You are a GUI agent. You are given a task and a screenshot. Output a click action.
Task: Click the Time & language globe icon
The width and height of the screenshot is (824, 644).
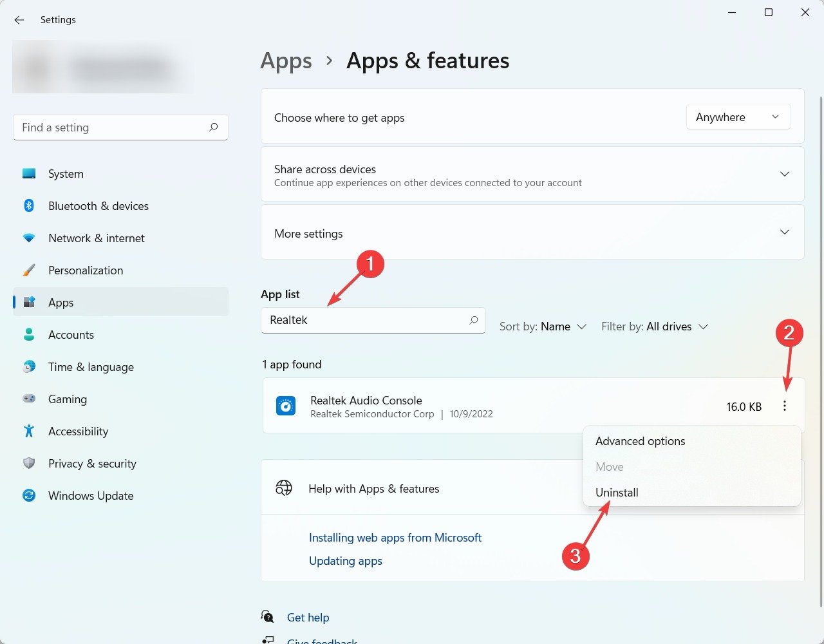[x=29, y=367]
